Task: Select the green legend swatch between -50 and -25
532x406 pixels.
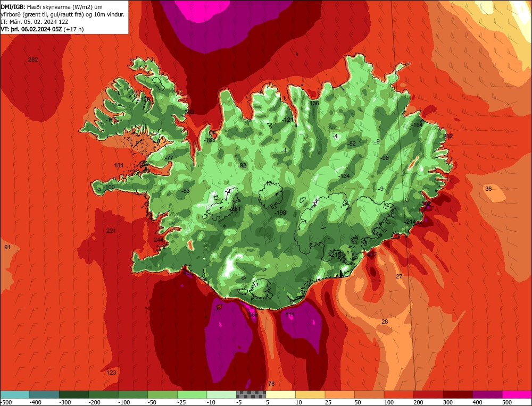Action: [162, 394]
